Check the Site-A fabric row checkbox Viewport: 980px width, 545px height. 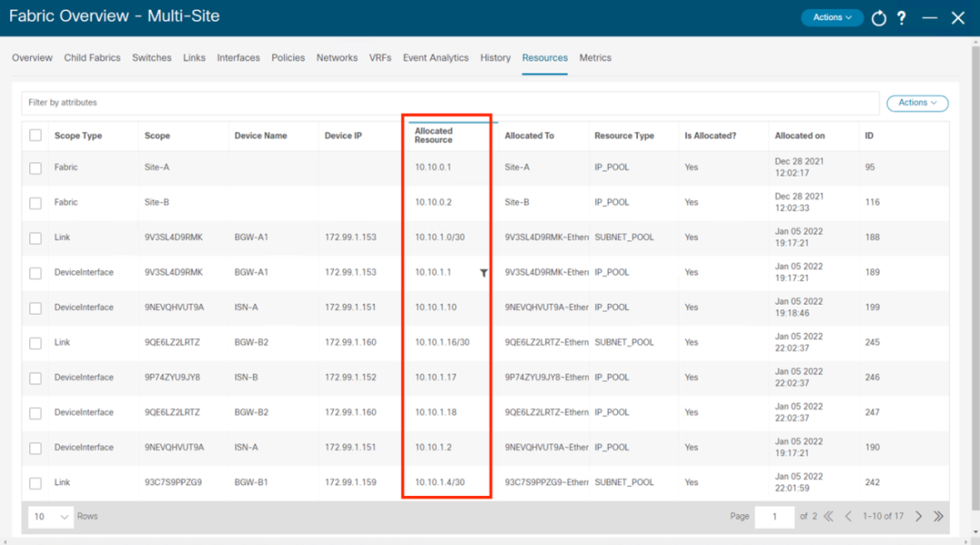35,168
